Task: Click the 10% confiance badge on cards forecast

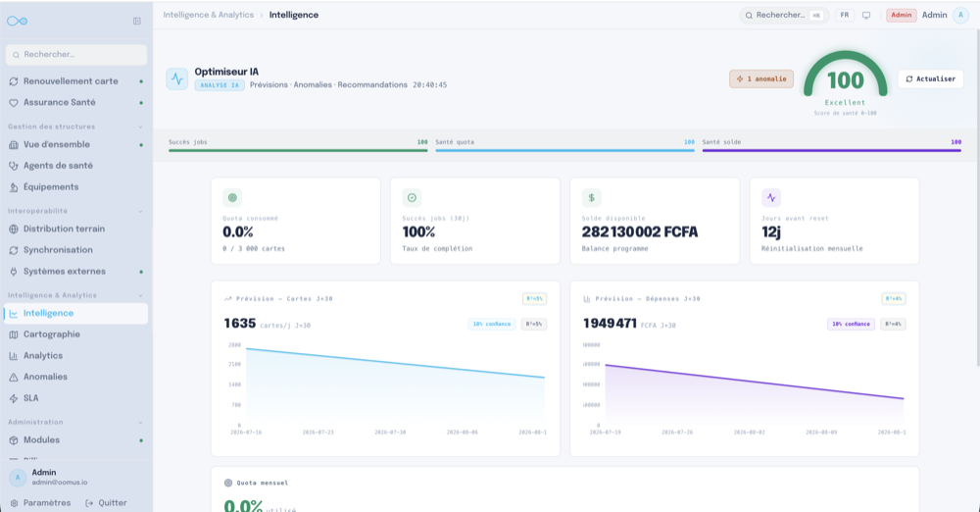Action: (491, 325)
